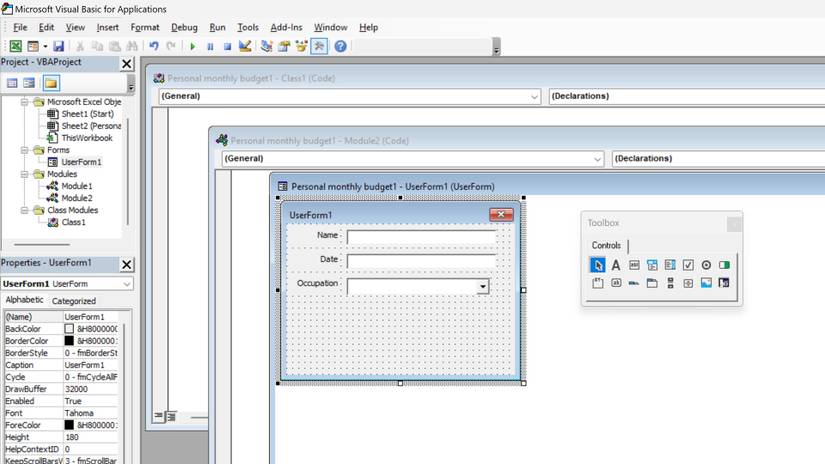Switch to the Categorized properties tab
The width and height of the screenshot is (825, 464).
74,301
